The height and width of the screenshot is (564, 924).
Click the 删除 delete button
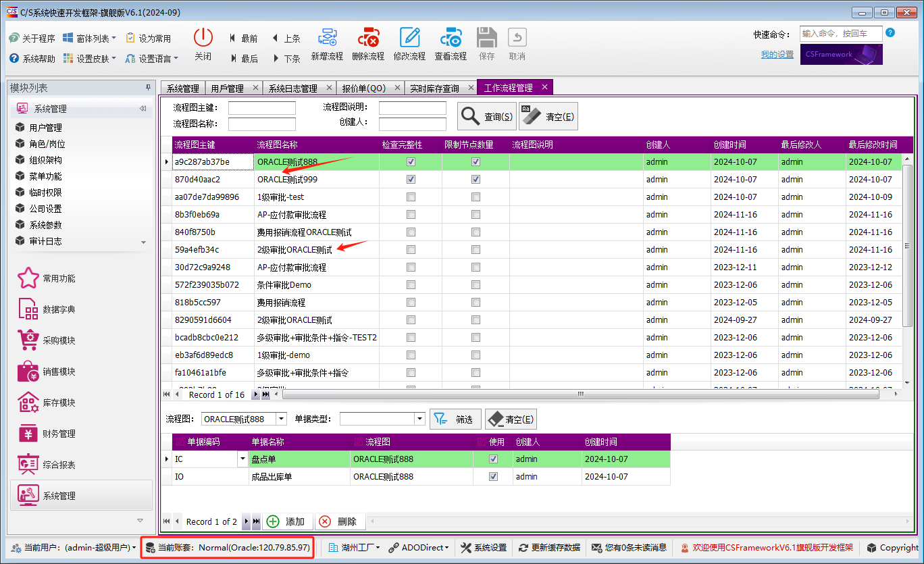tap(339, 521)
